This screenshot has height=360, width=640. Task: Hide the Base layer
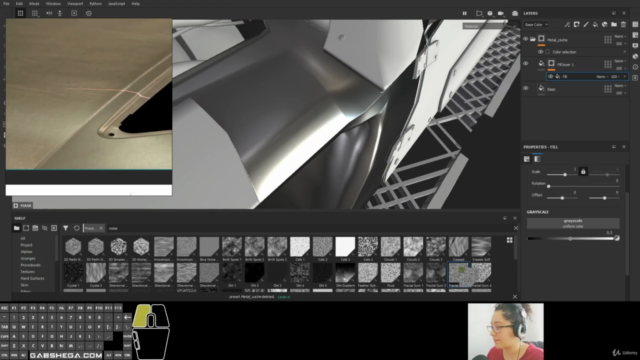(x=526, y=88)
